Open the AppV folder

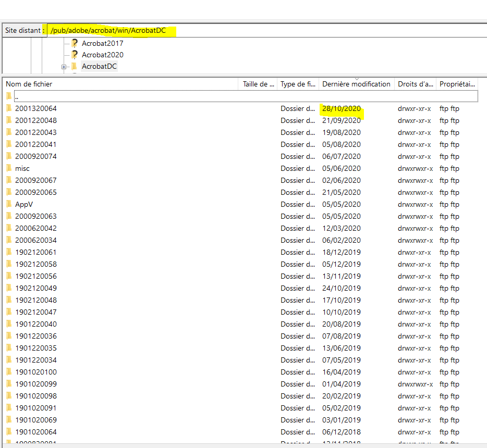coord(23,204)
